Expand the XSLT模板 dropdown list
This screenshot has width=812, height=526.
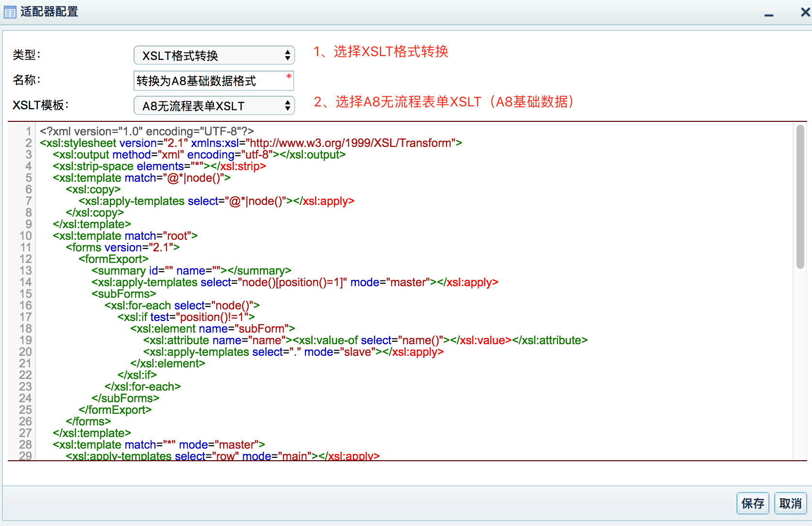[214, 106]
